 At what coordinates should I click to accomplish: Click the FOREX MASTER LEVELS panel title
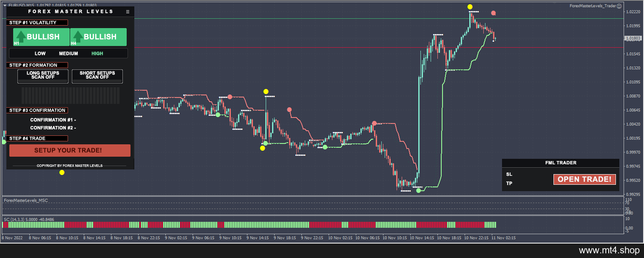pos(71,11)
